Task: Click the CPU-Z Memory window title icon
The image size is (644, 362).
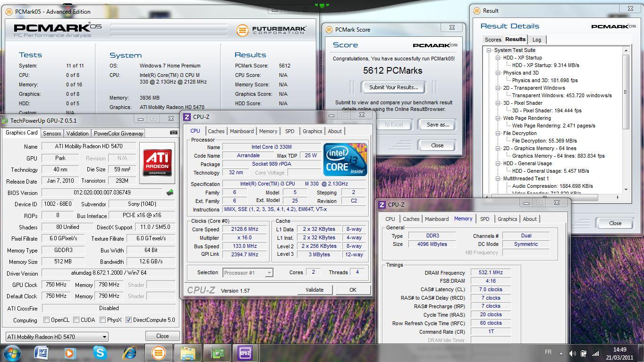Action: (x=382, y=205)
